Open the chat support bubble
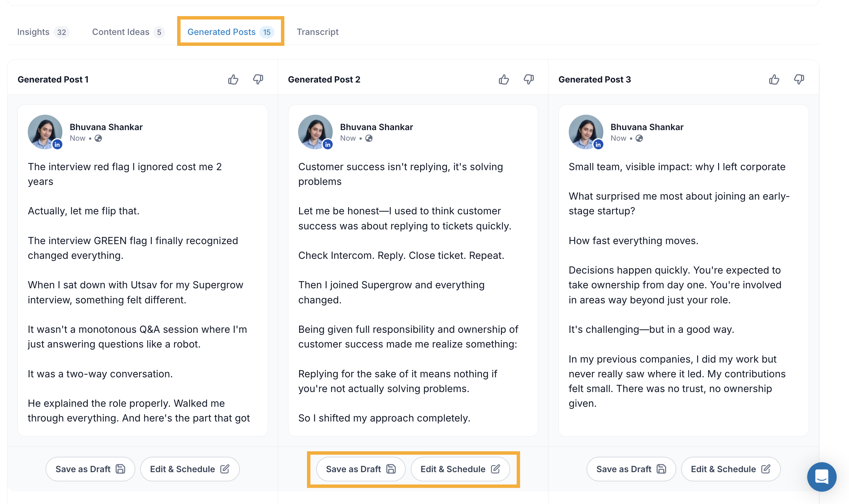The height and width of the screenshot is (504, 849). [822, 477]
